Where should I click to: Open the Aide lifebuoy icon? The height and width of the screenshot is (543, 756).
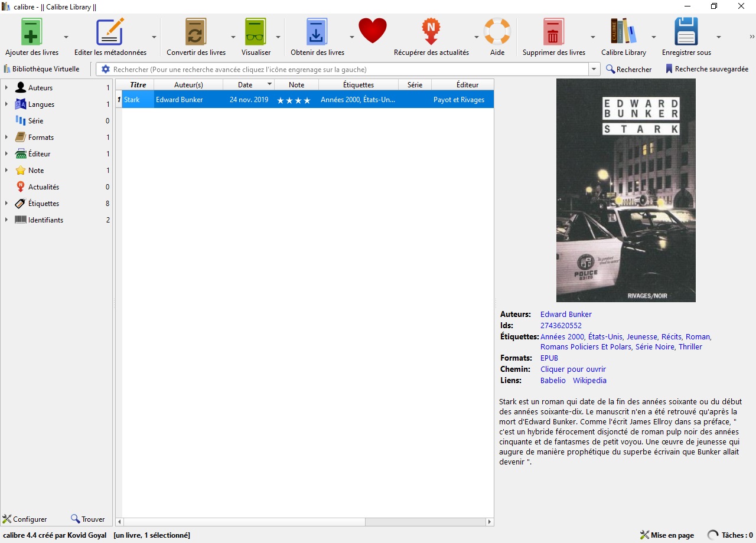[497, 31]
